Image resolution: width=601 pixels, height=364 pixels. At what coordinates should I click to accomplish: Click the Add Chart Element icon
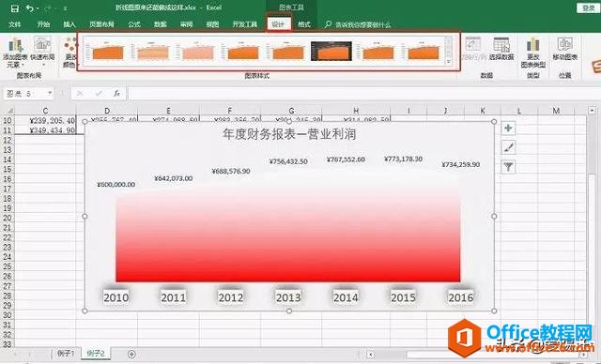click(15, 45)
